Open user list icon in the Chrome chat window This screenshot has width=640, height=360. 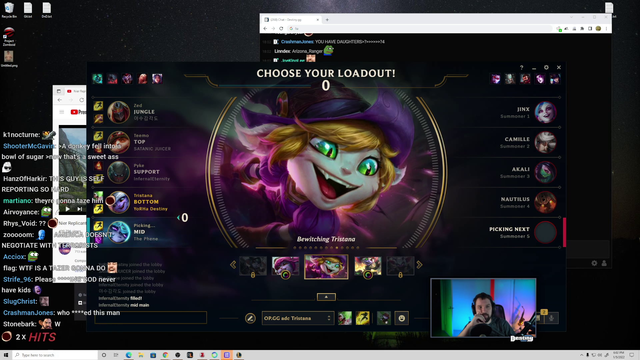[604, 263]
